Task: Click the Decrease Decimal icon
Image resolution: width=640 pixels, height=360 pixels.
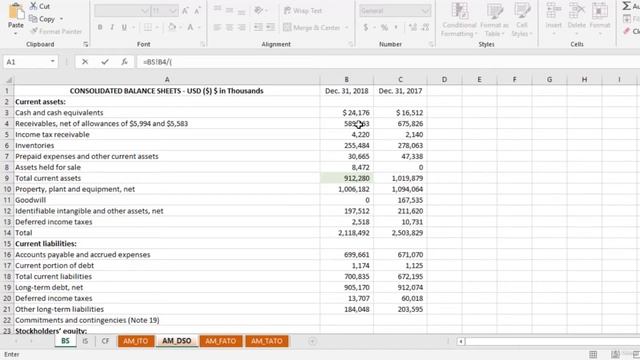Action: click(x=425, y=27)
